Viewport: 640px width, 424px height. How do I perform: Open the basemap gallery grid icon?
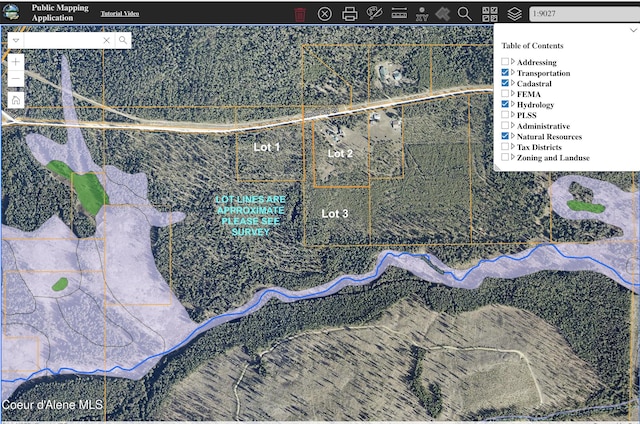[x=490, y=14]
